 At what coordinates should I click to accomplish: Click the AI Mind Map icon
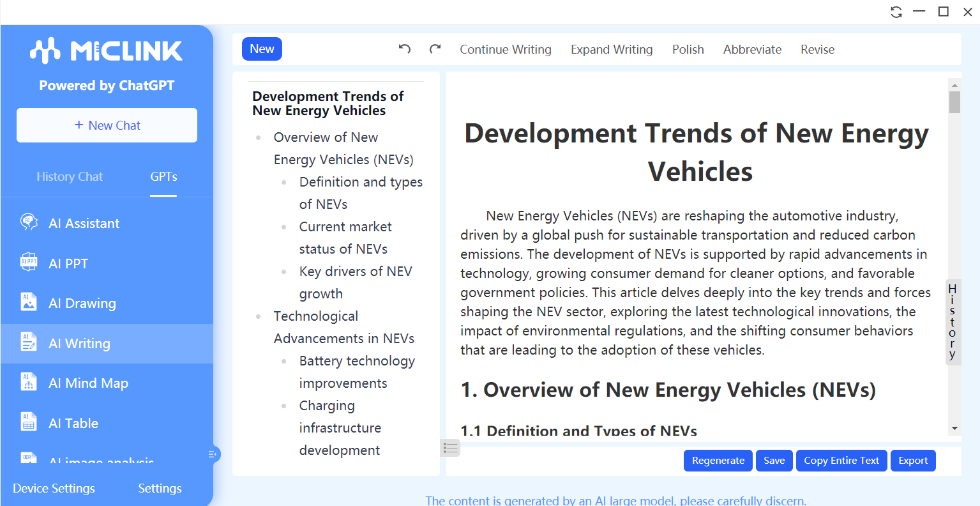(29, 383)
